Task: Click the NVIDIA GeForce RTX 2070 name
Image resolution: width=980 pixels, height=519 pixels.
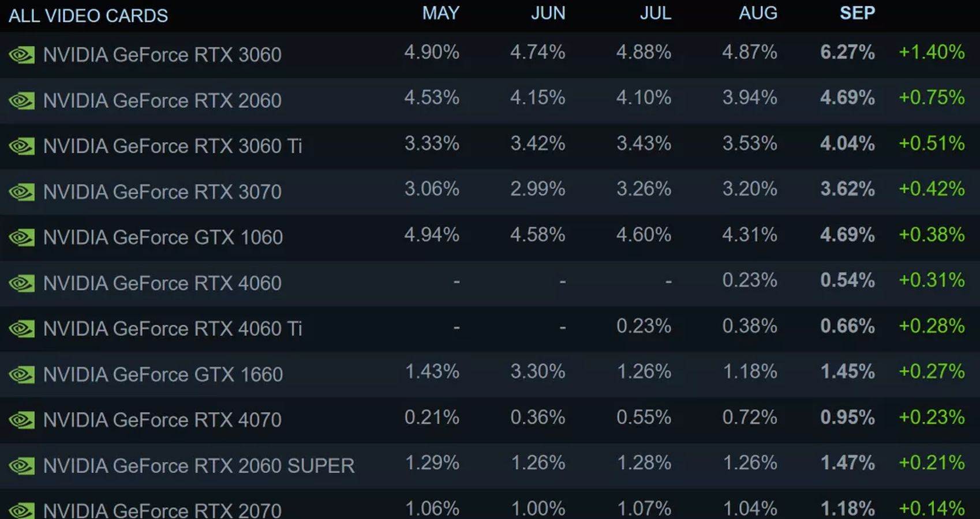Action: (162, 510)
